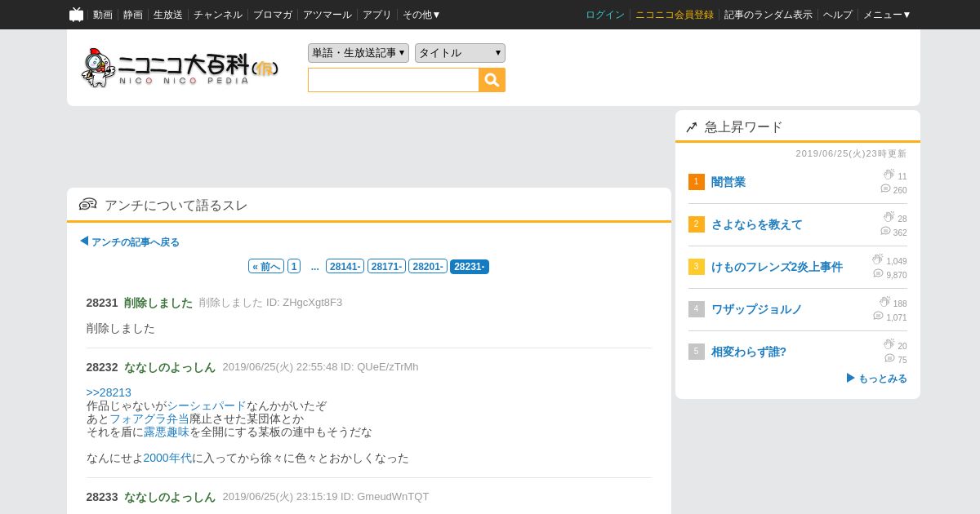This screenshot has width=980, height=514.
Task: Go to page 28201-
Action: pyautogui.click(x=428, y=267)
